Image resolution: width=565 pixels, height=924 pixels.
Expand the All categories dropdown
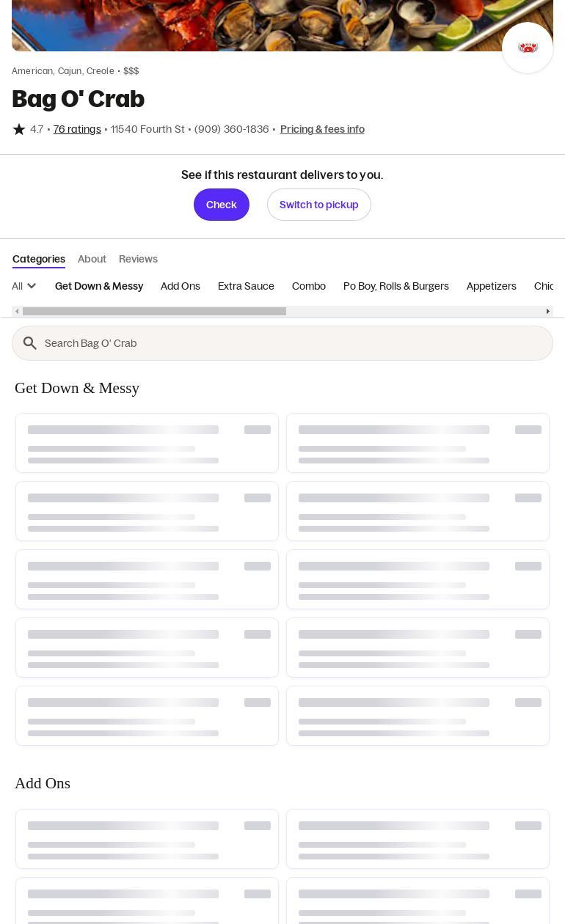tap(24, 286)
